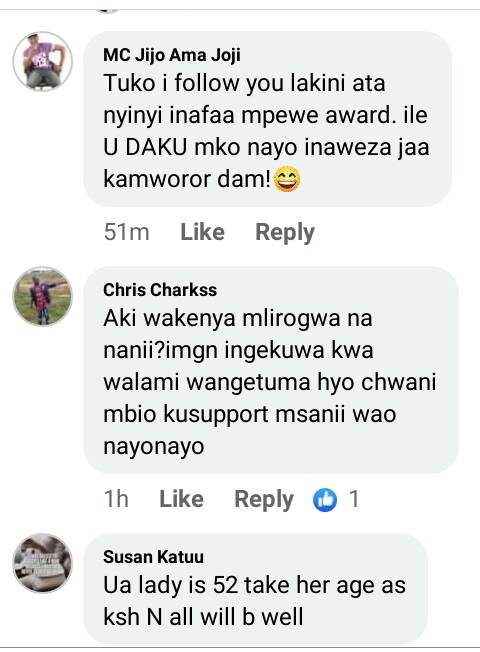
Task: Open Susan Katuu's profile picture
Action: 42,563
